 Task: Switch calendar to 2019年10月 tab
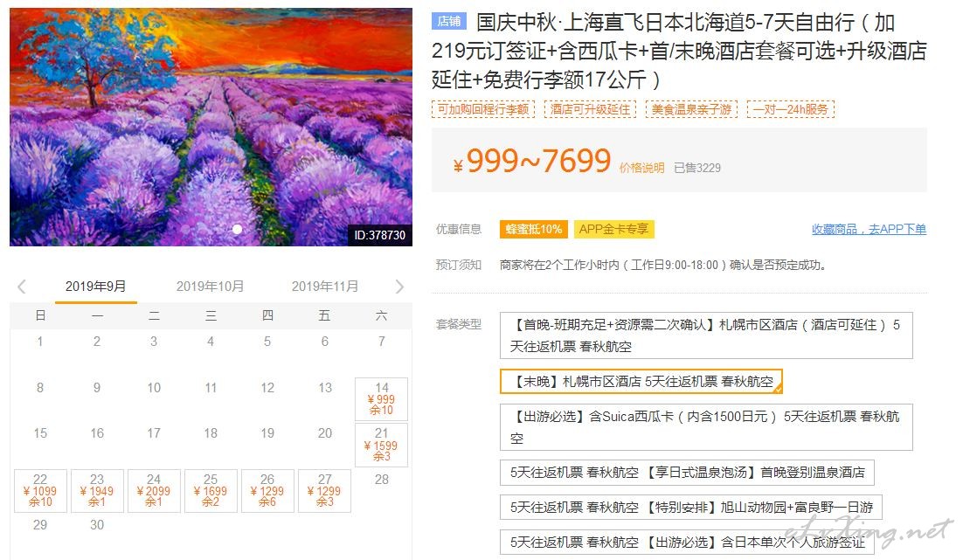(210, 287)
